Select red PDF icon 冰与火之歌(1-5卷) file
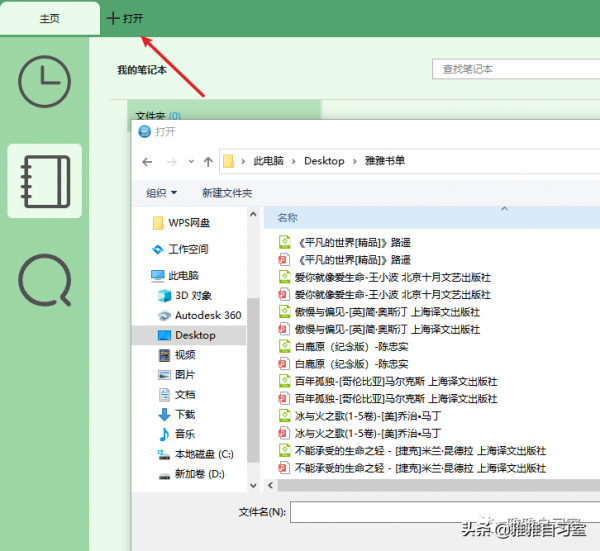Viewport: 600px width, 551px height. pyautogui.click(x=360, y=434)
